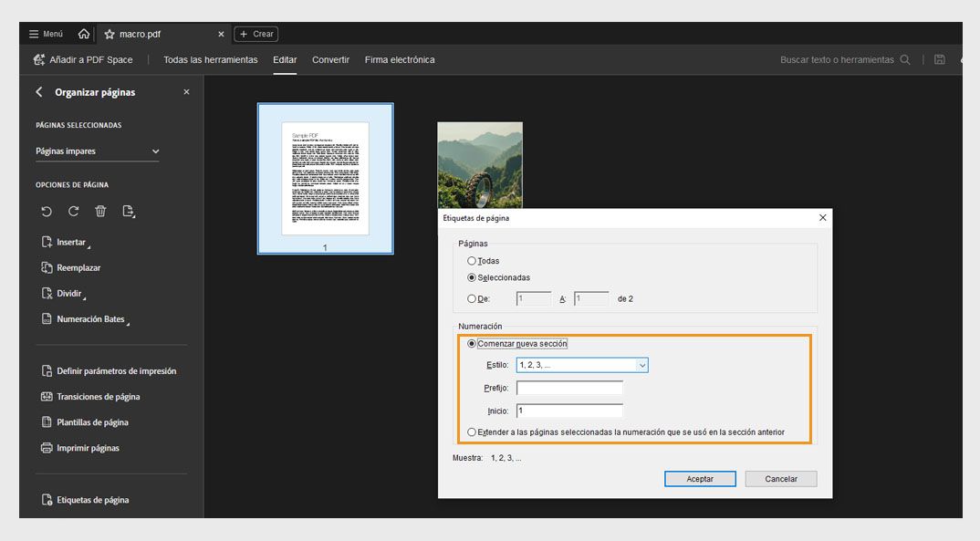Select Extender a las páginas seleccionadas radio

point(472,432)
